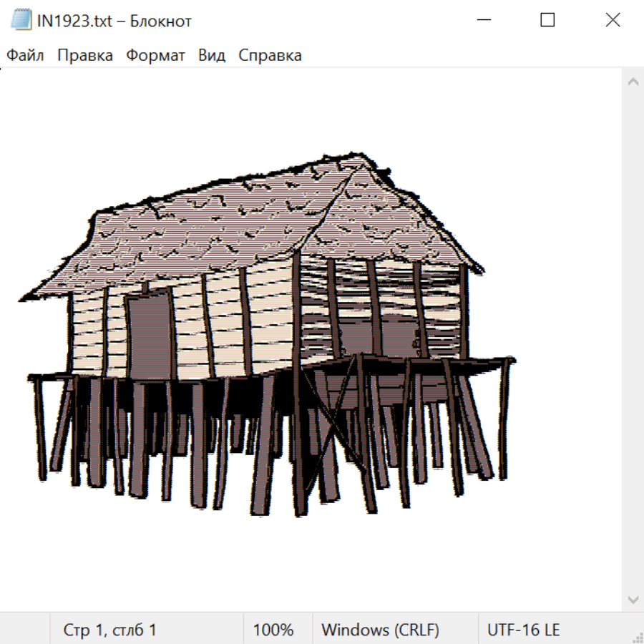Screen dimensions: 644x644
Task: Click the 'Стр 1, стлб 1' status indicator
Action: pos(110,630)
